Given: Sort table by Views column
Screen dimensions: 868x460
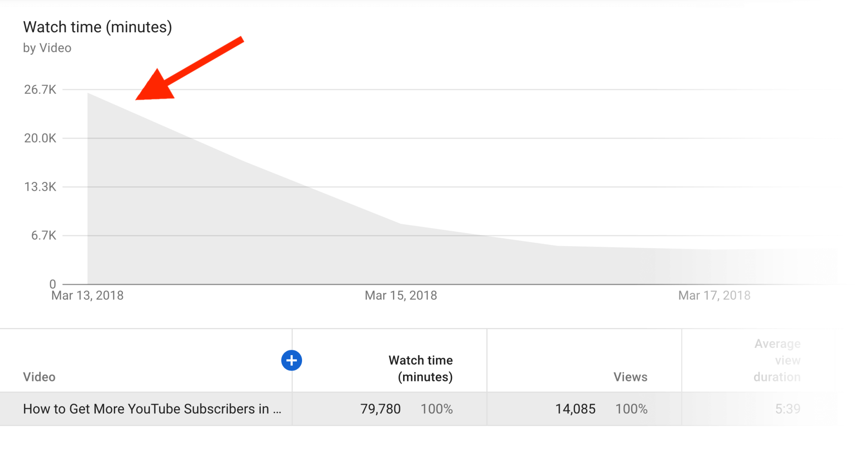Looking at the screenshot, I should pyautogui.click(x=630, y=377).
